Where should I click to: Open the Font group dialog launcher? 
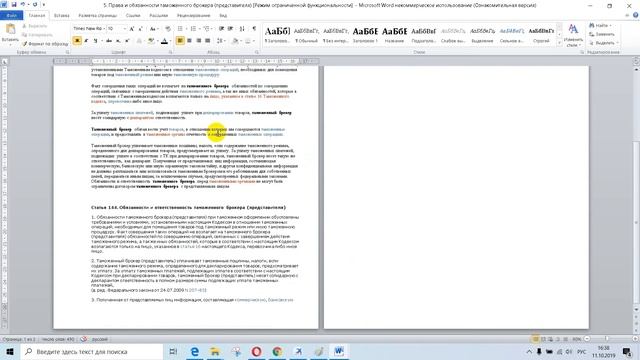[170, 52]
